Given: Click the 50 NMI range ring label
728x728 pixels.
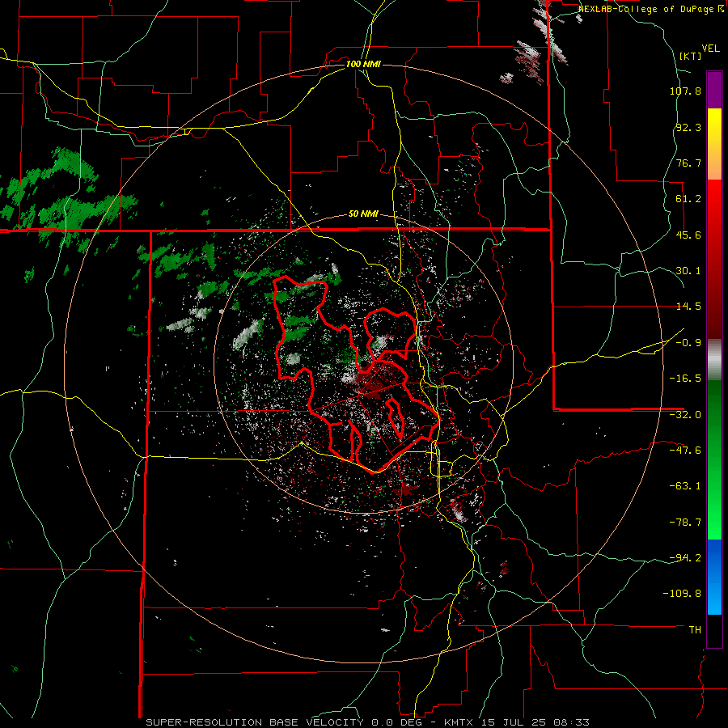Looking at the screenshot, I should pyautogui.click(x=363, y=214).
